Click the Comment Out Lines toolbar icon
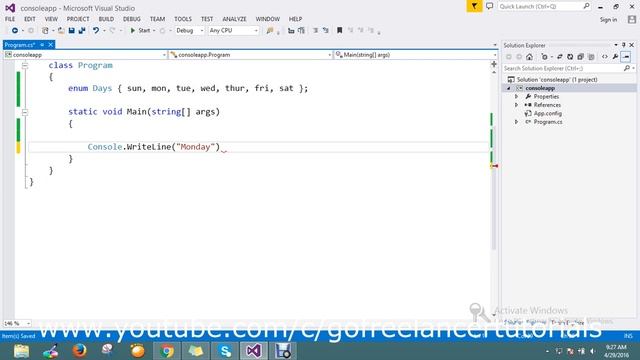Image resolution: width=640 pixels, height=360 pixels. pyautogui.click(x=316, y=31)
